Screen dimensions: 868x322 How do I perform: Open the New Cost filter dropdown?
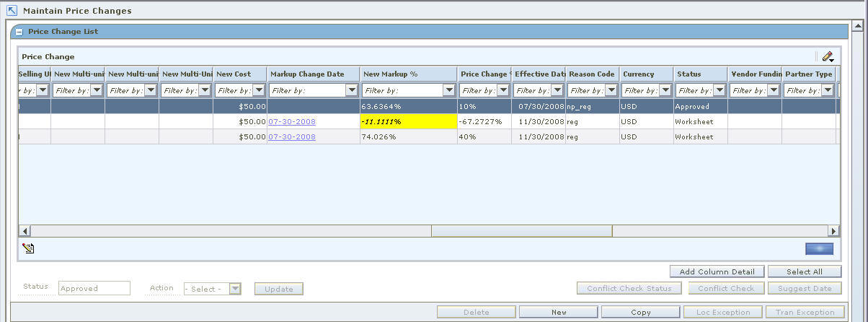(259, 90)
